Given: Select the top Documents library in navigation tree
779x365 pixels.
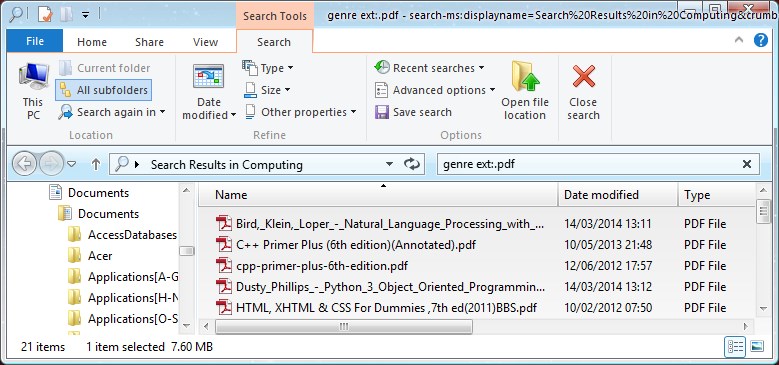Looking at the screenshot, I should coord(98,193).
